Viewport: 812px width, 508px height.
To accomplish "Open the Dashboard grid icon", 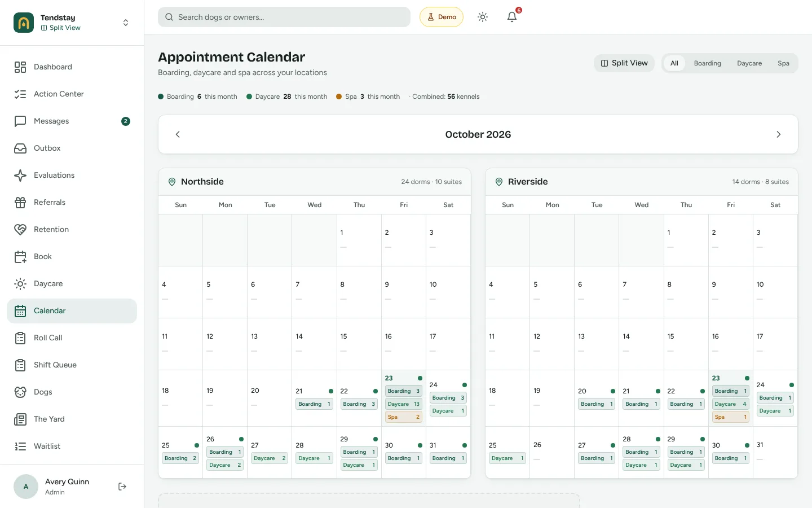I will point(20,67).
